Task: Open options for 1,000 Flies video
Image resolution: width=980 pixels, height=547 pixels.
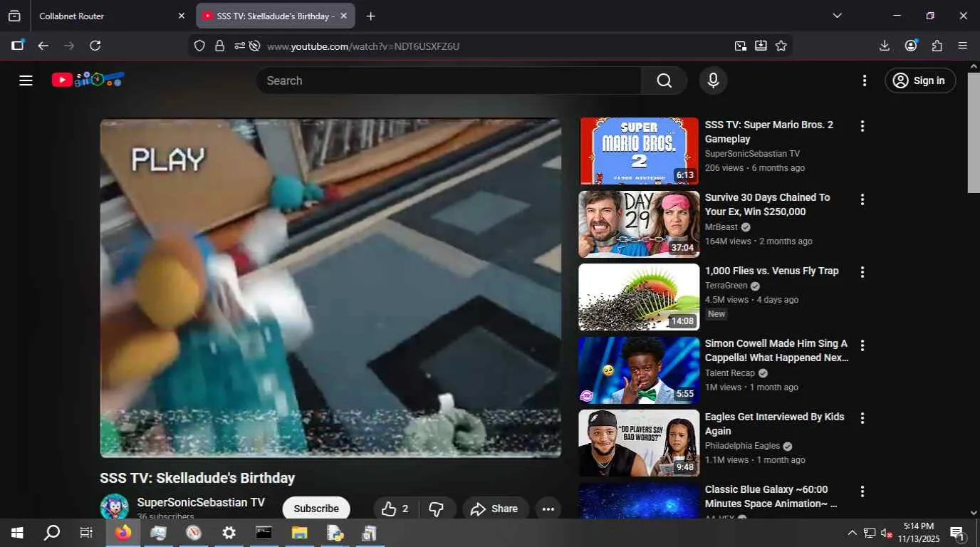Action: pyautogui.click(x=862, y=272)
